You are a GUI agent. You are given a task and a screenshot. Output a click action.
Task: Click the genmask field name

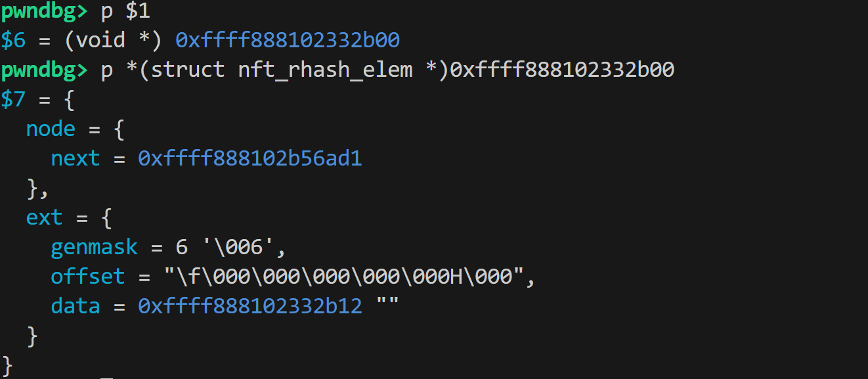click(x=95, y=247)
